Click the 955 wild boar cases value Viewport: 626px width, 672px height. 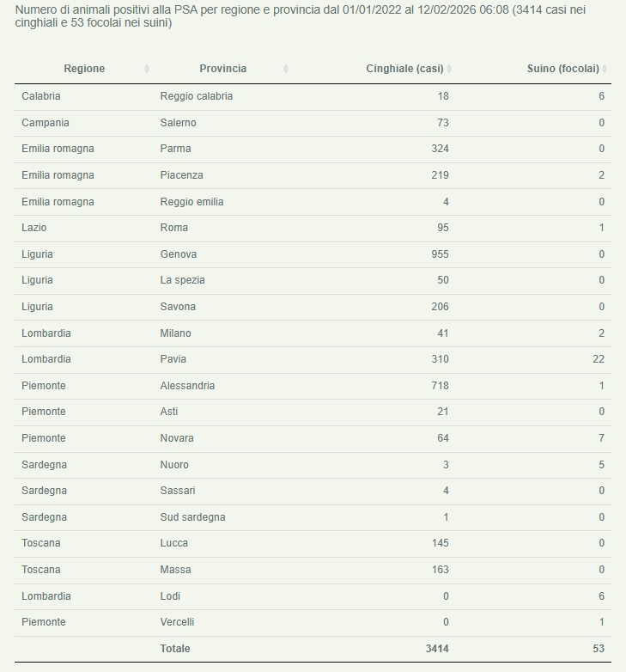tap(440, 254)
